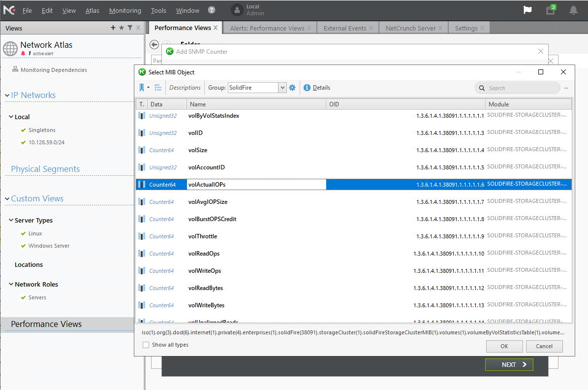Open the bookmark dropdown arrow
This screenshot has width=588, height=390.
148,88
